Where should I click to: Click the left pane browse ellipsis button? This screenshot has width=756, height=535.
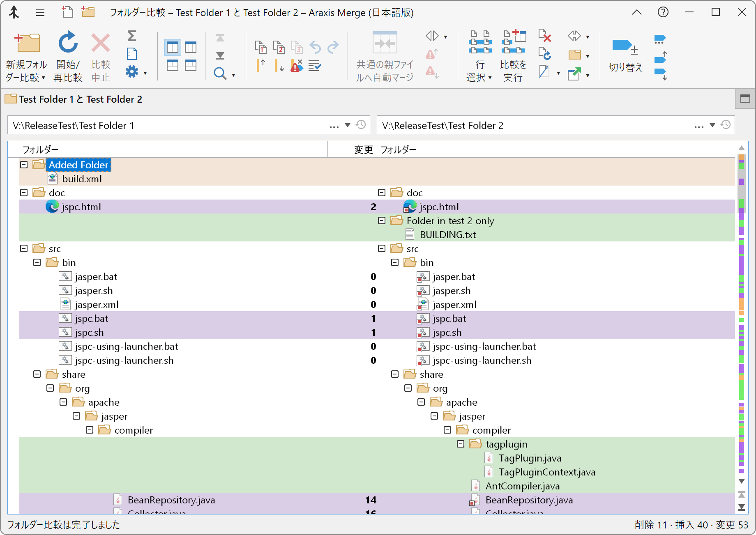(334, 126)
